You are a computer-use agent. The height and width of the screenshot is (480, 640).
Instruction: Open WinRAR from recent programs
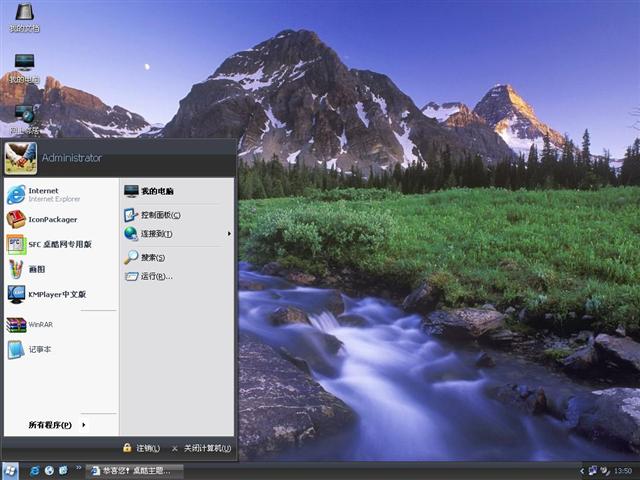coord(40,324)
